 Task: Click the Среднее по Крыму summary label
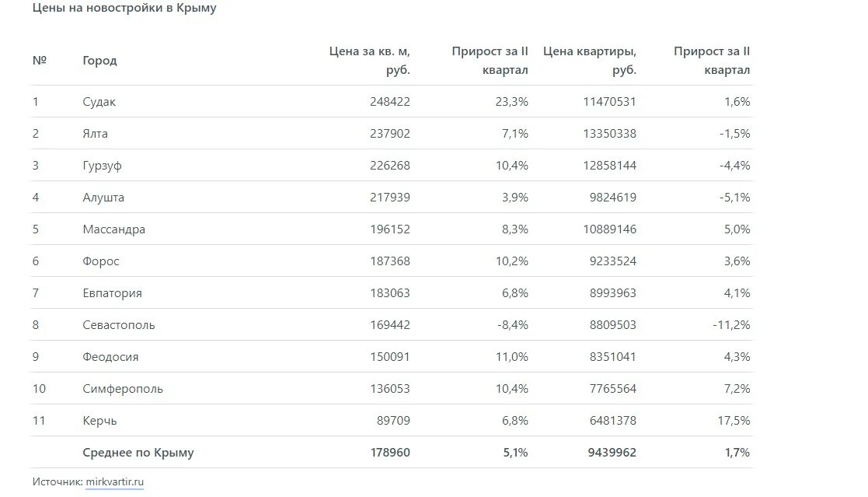tap(138, 453)
